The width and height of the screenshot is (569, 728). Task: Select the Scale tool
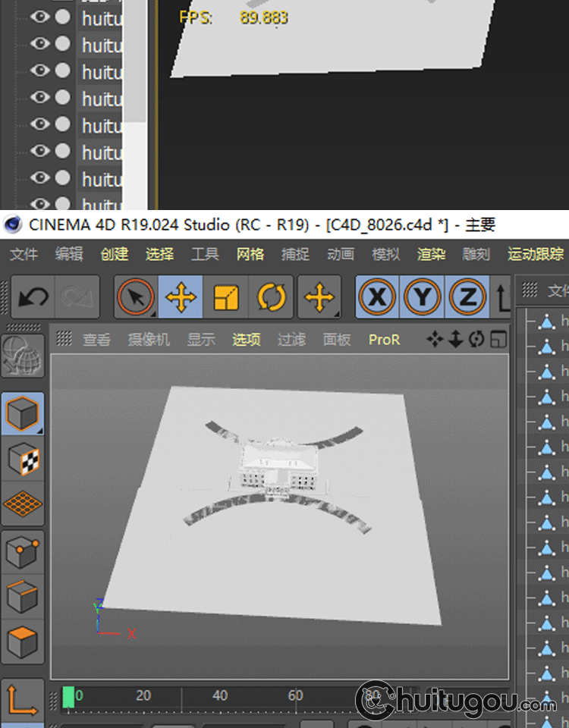pos(226,297)
